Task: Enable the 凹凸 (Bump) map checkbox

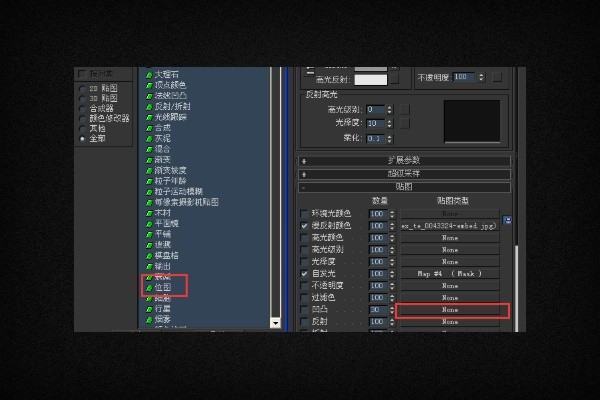Action: tap(305, 311)
